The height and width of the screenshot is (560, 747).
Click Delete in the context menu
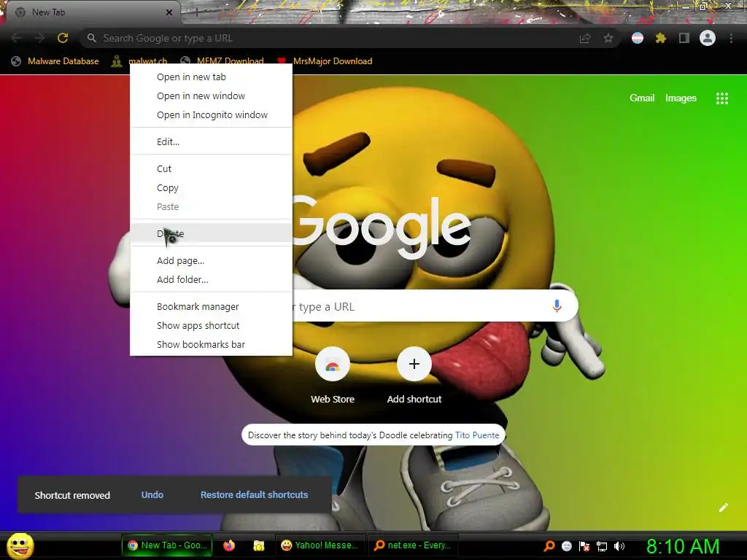(x=211, y=234)
